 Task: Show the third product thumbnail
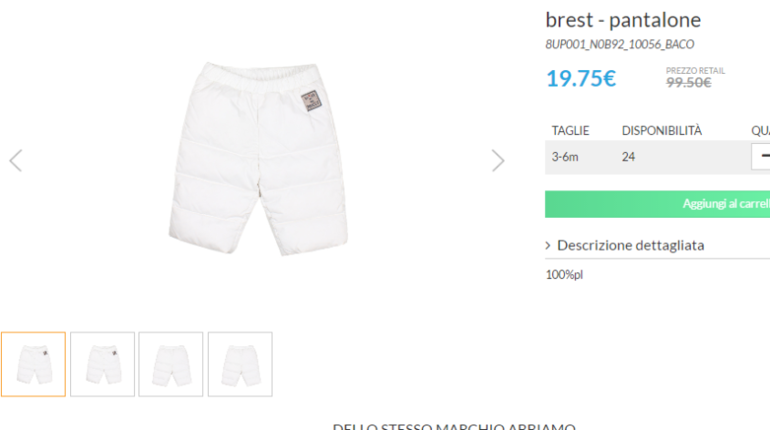[x=171, y=364]
